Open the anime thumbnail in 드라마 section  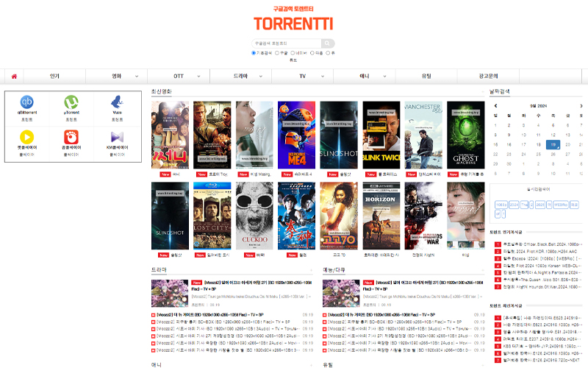(170, 293)
